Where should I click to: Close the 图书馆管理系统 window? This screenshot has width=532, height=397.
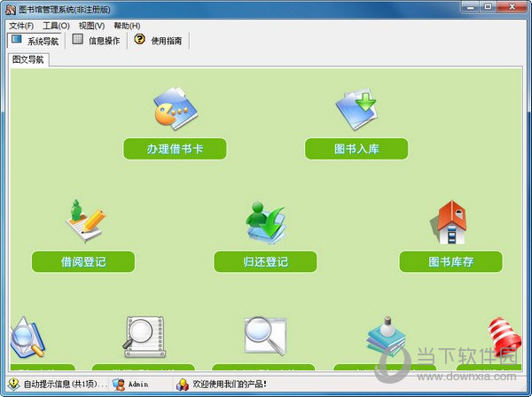click(512, 7)
